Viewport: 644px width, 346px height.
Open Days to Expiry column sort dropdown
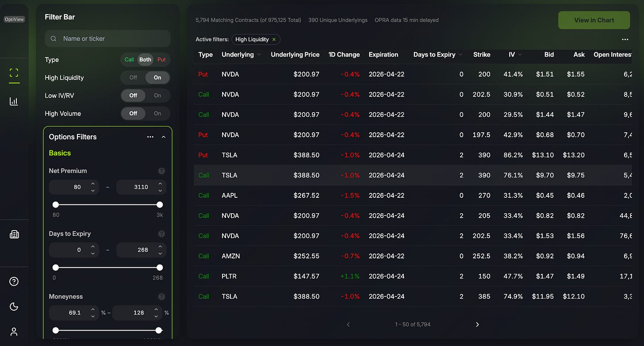pos(460,55)
